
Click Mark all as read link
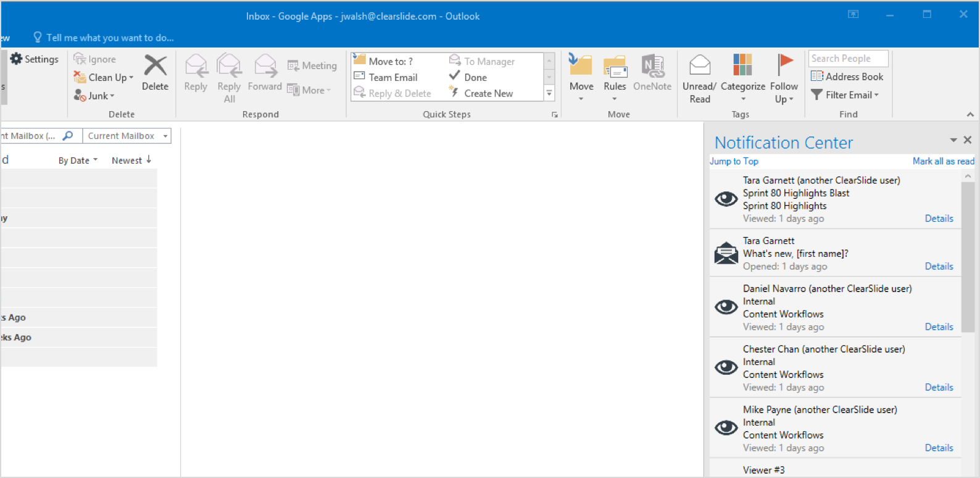944,161
